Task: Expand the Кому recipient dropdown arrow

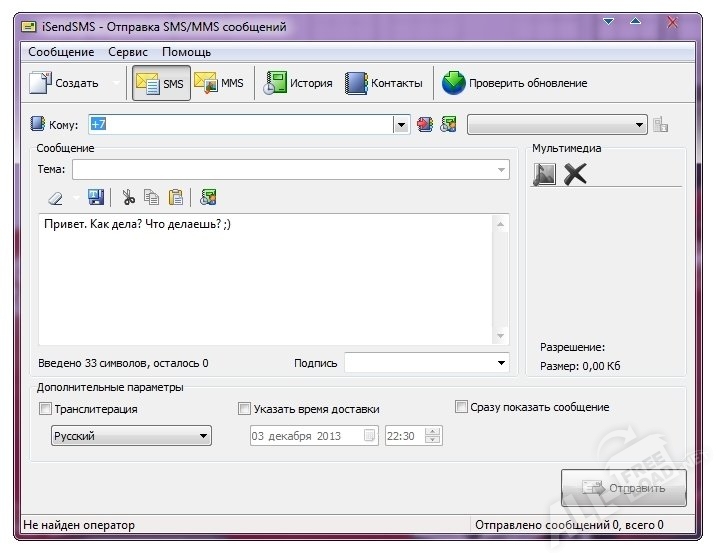Action: coord(401,125)
